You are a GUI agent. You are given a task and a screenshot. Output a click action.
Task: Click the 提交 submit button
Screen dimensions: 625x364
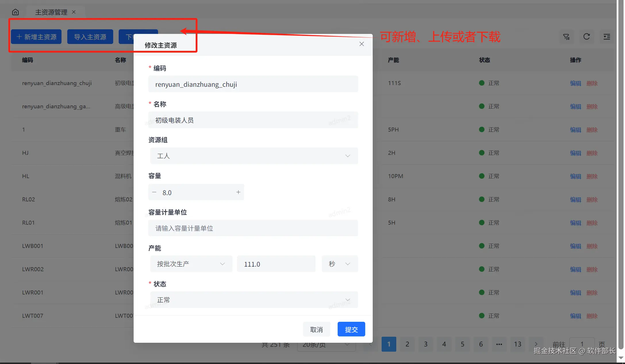pyautogui.click(x=351, y=329)
